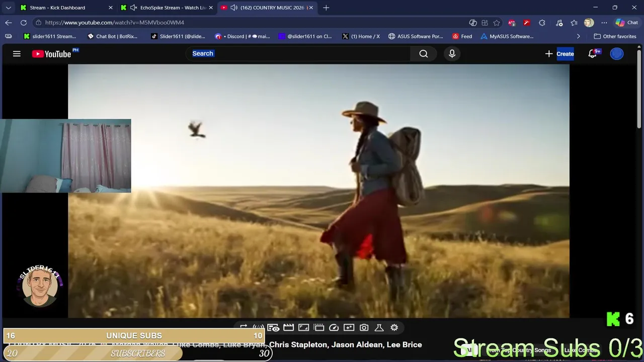
Task: Click the Copilot icon in address bar
Action: (473, 23)
